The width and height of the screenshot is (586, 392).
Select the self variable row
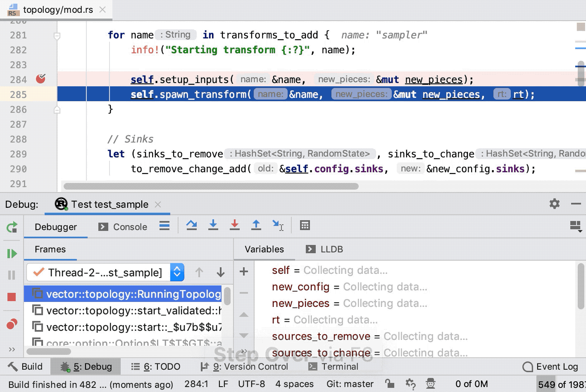pos(414,270)
